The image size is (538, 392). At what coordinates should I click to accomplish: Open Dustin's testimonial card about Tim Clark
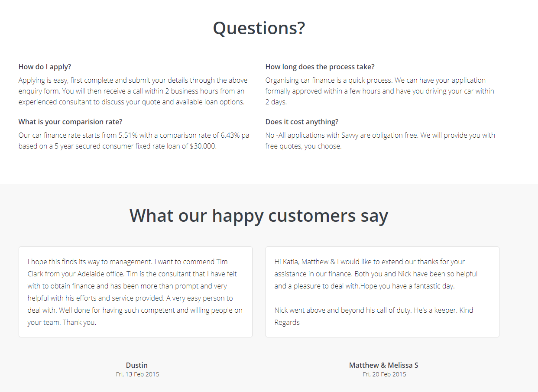point(136,292)
